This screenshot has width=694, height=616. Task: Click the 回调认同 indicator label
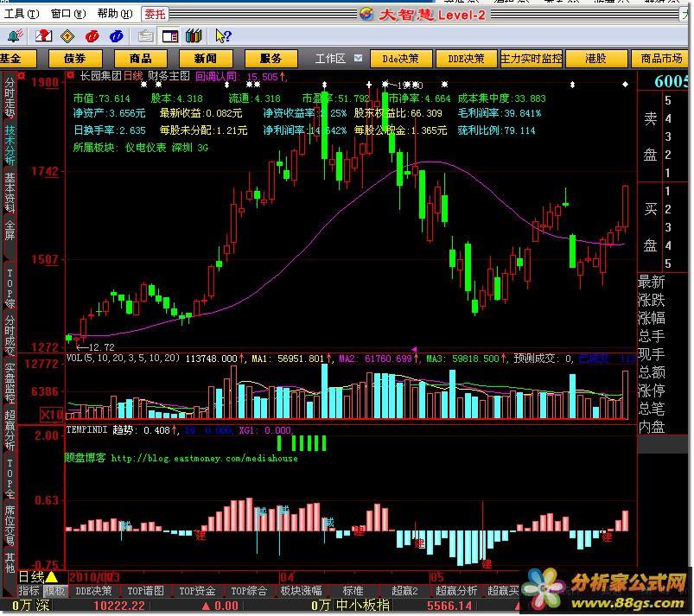click(x=215, y=77)
